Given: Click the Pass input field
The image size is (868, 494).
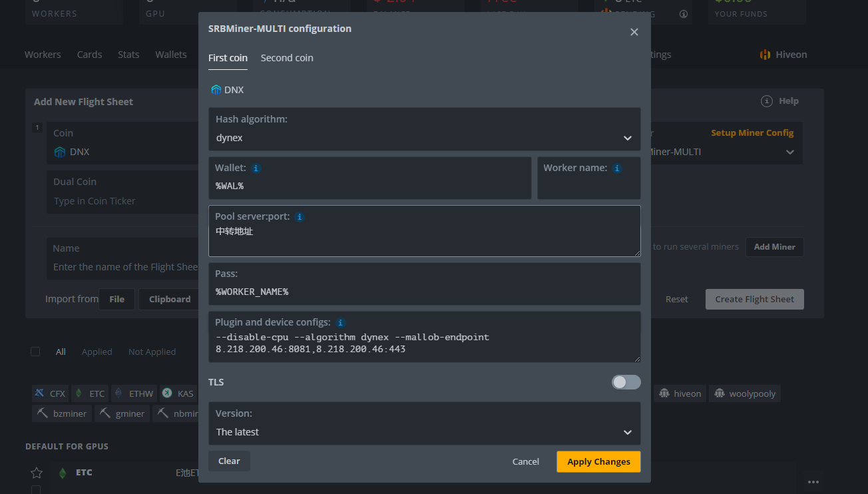Looking at the screenshot, I should pos(425,284).
